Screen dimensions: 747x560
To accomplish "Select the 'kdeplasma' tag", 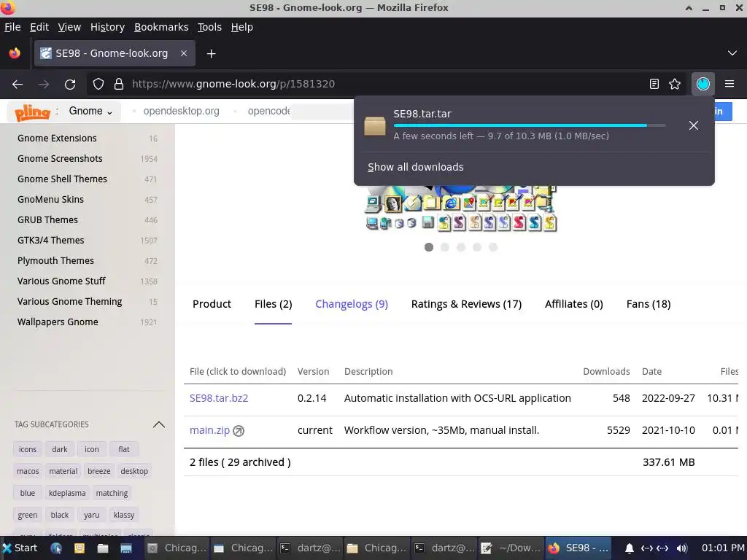I will (67, 494).
